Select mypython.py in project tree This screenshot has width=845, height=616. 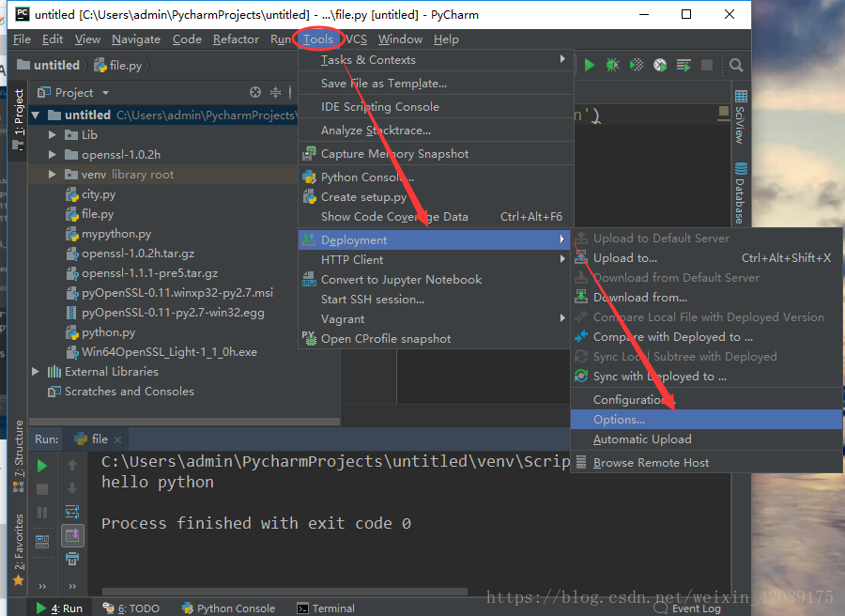(116, 234)
